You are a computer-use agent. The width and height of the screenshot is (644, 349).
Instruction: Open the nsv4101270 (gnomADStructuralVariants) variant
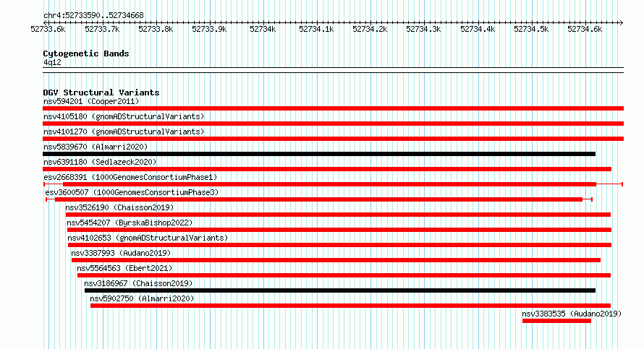coord(124,132)
